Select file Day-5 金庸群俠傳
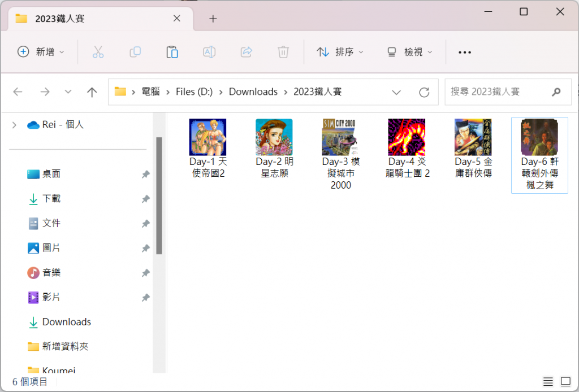 473,149
